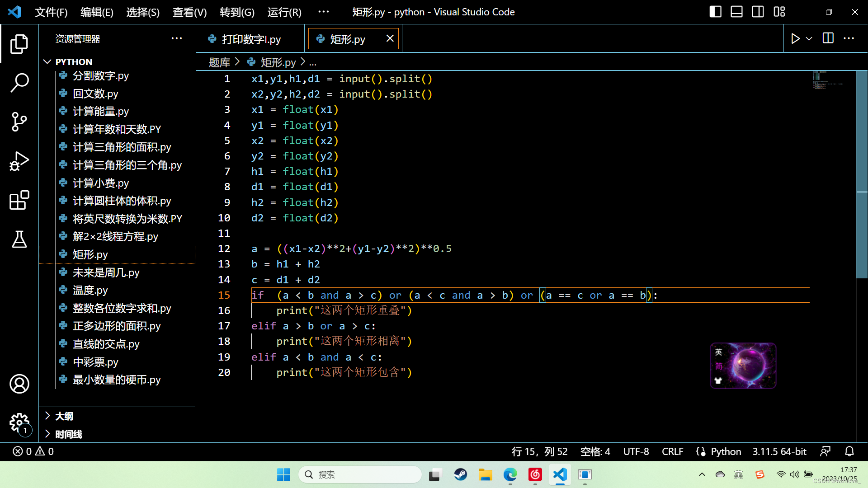This screenshot has width=868, height=488.
Task: Click the code minimap
Action: point(828,80)
